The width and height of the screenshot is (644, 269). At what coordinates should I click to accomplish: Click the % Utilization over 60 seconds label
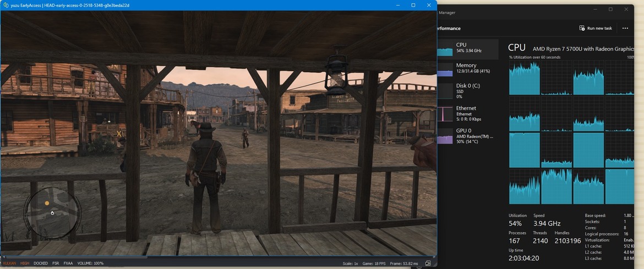[535, 58]
